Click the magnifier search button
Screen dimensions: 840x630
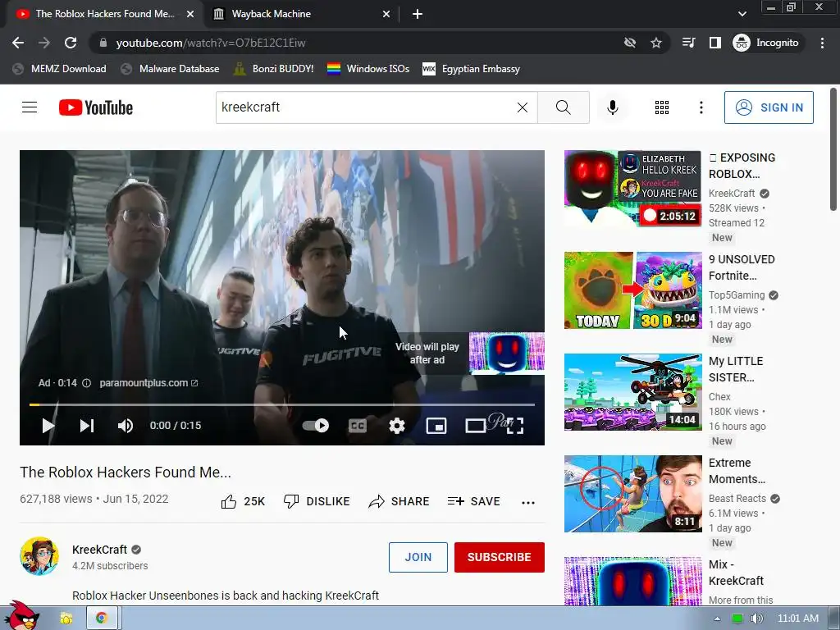pyautogui.click(x=563, y=107)
